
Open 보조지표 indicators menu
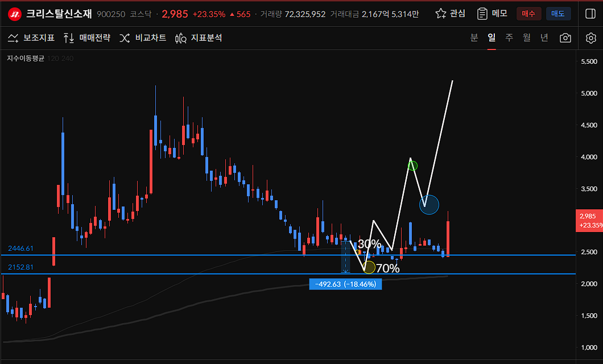[x=31, y=38]
